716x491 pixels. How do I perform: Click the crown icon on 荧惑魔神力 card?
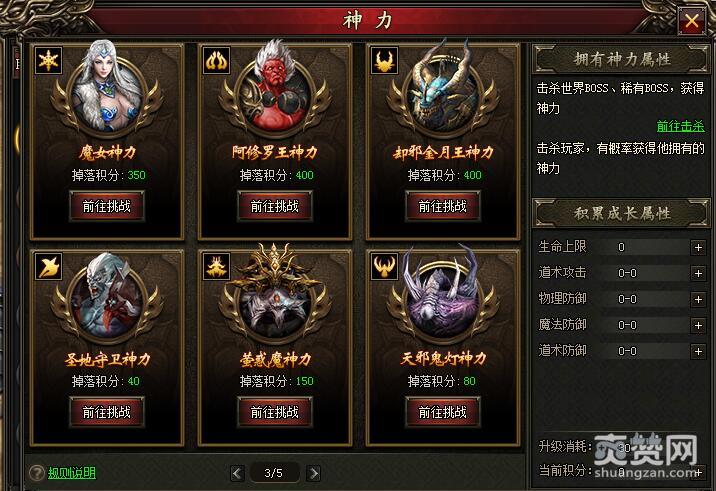point(216,266)
